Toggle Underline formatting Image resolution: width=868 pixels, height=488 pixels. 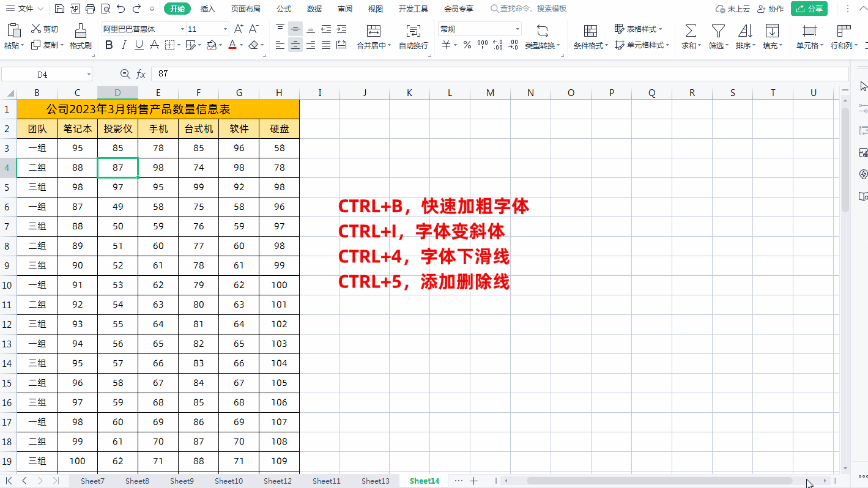tap(139, 45)
